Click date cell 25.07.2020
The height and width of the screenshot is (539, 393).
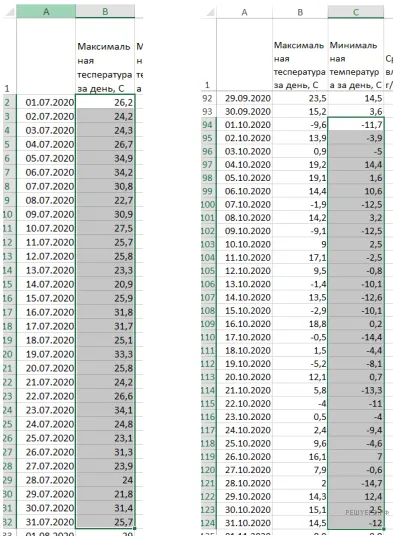[x=46, y=438]
